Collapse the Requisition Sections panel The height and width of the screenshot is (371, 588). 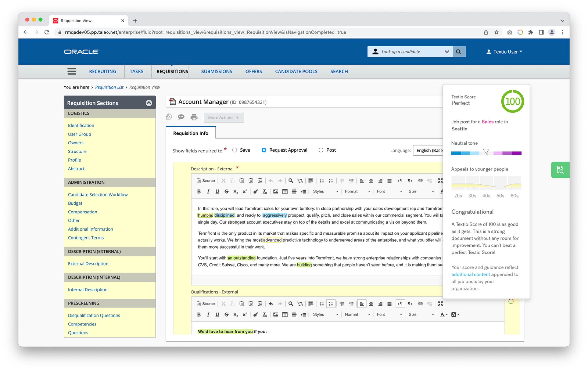(x=149, y=103)
